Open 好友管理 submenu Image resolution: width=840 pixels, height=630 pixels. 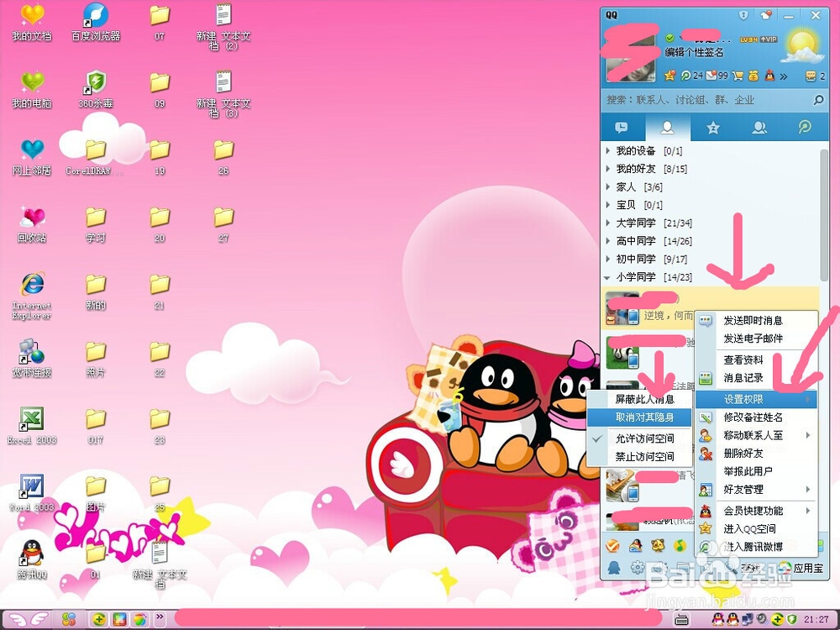click(x=757, y=490)
